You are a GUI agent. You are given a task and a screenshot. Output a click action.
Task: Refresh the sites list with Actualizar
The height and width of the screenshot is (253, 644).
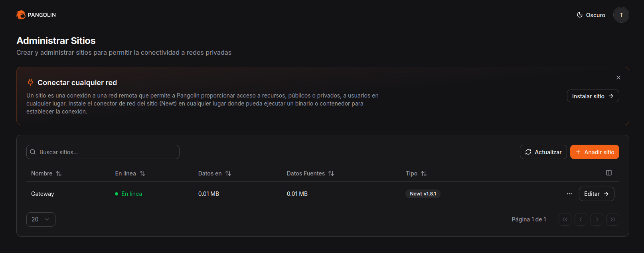pos(543,152)
